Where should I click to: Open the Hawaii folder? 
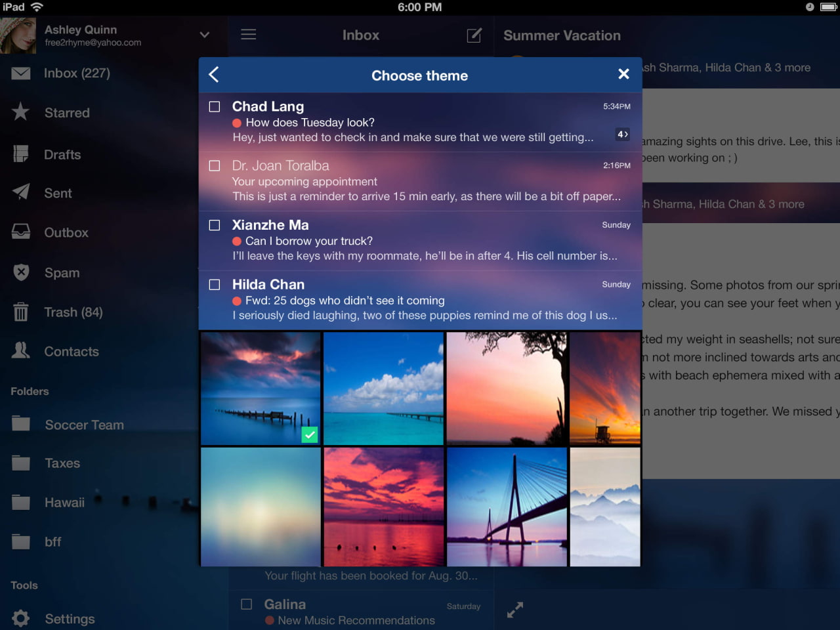64,502
